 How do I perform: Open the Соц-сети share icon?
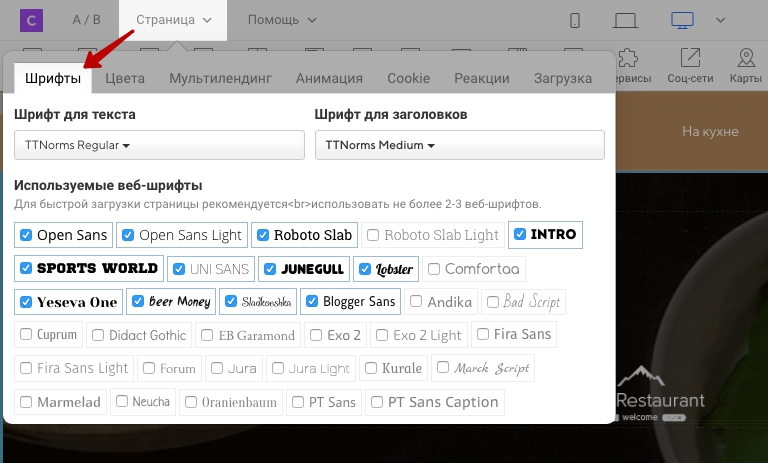coord(690,58)
